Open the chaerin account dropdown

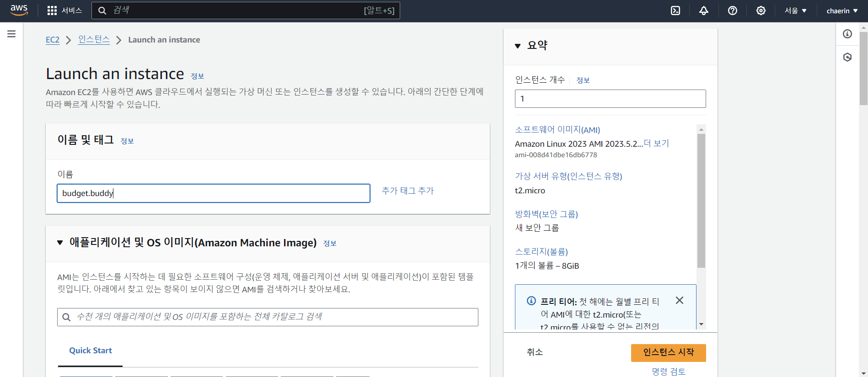pos(842,11)
